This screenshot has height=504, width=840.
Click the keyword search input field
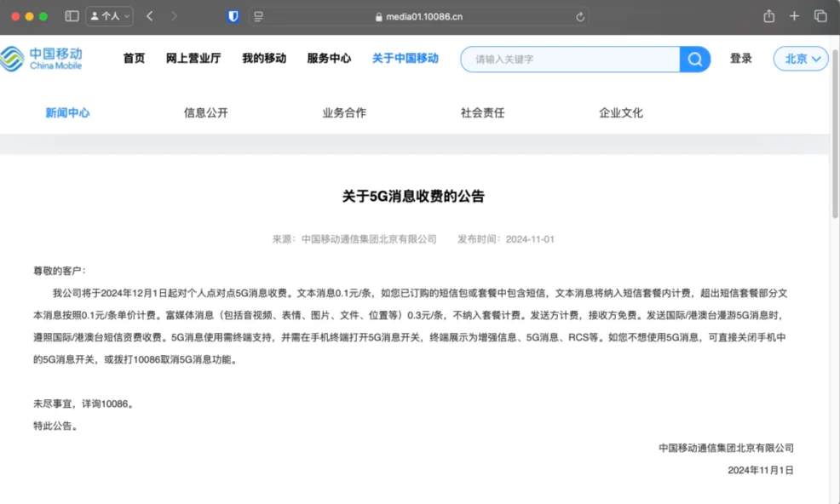[571, 60]
